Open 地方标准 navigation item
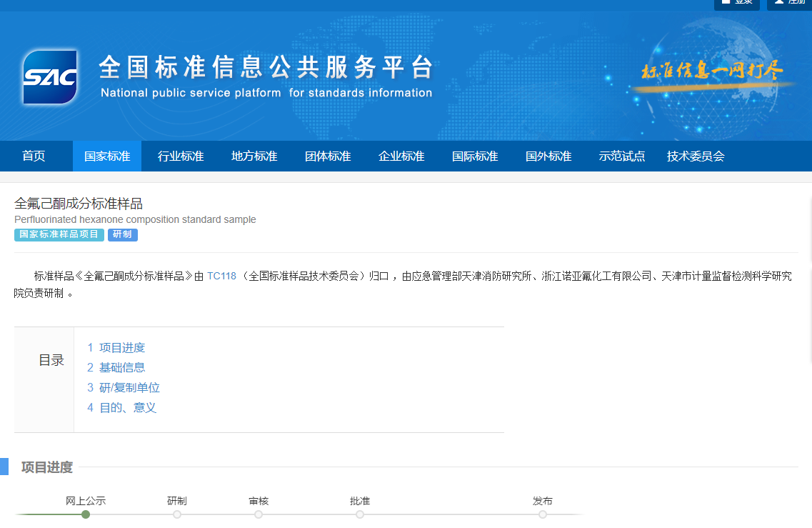The height and width of the screenshot is (528, 812). [254, 156]
